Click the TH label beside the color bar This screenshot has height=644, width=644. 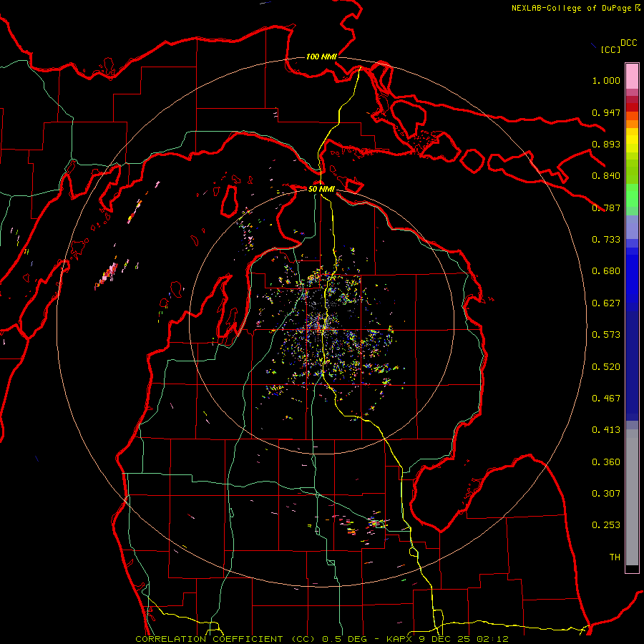point(615,557)
